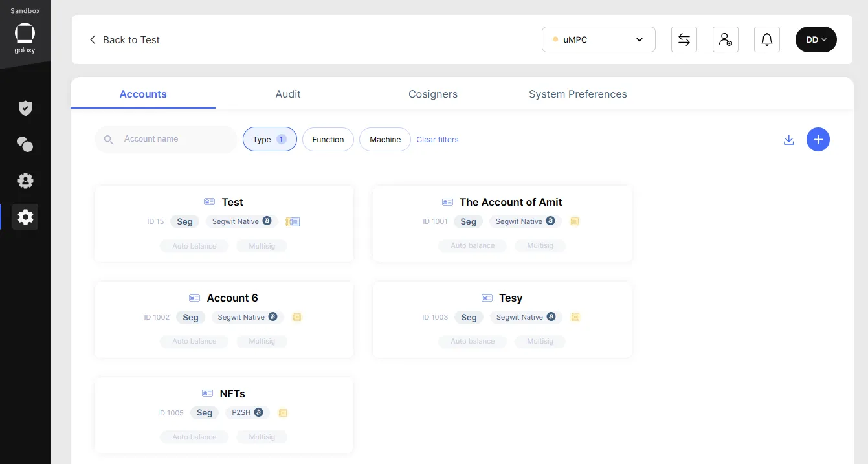The height and width of the screenshot is (464, 868).
Task: Click the Sandbox label
Action: pyautogui.click(x=25, y=10)
